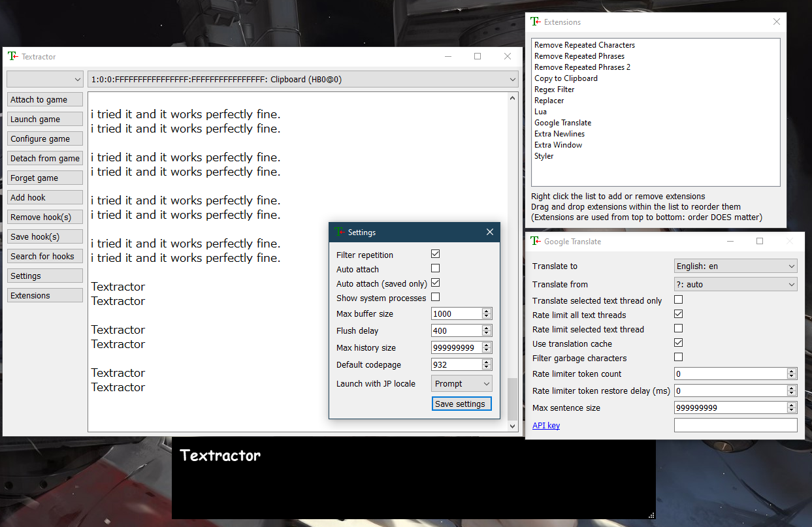This screenshot has height=527, width=812.
Task: Click Settings button in Textractor sidebar
Action: coord(44,276)
